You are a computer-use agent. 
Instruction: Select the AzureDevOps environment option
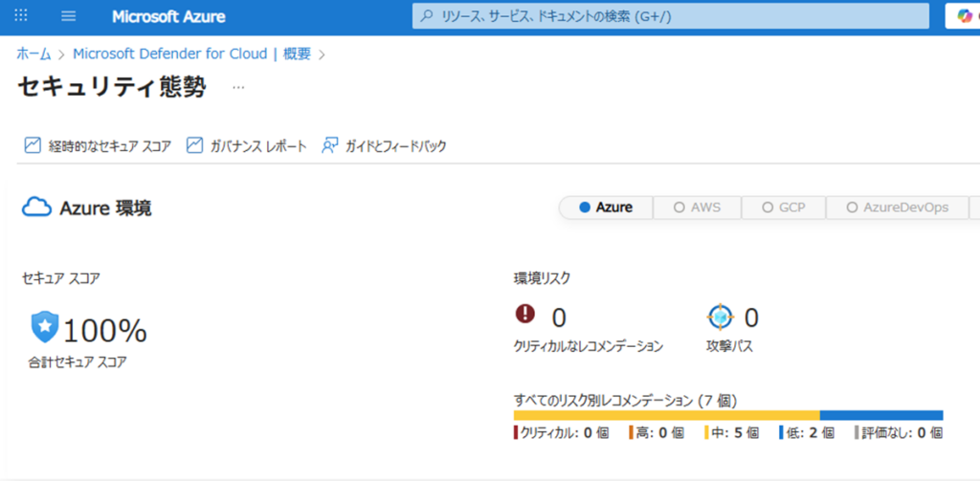[x=898, y=207]
